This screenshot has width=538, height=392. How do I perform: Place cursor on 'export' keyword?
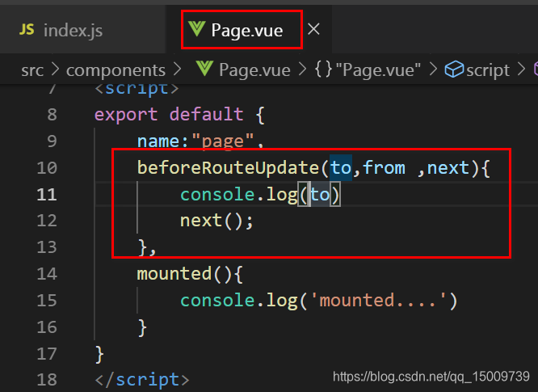pos(126,114)
